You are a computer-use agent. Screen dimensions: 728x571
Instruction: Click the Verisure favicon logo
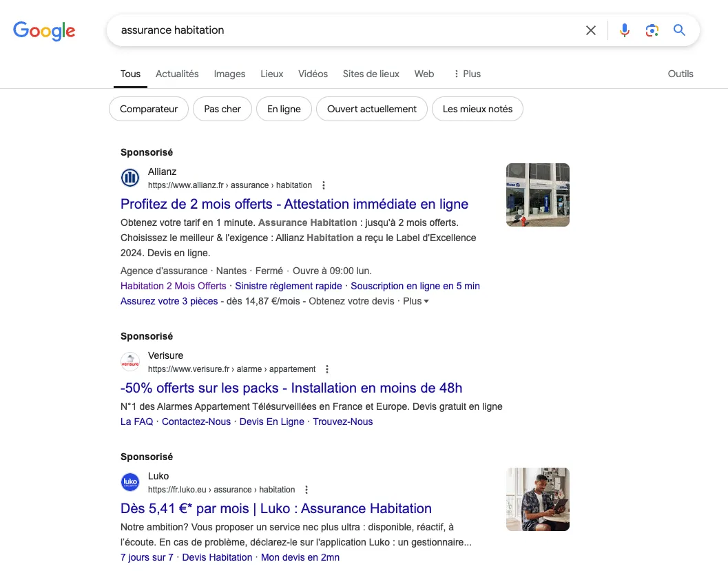tap(130, 362)
